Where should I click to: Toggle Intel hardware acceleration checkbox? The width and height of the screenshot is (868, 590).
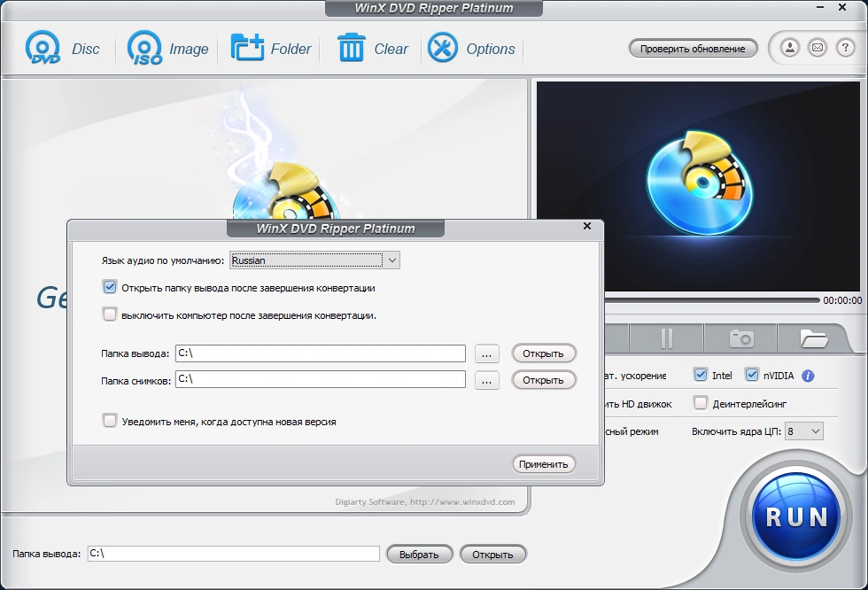[x=701, y=375]
